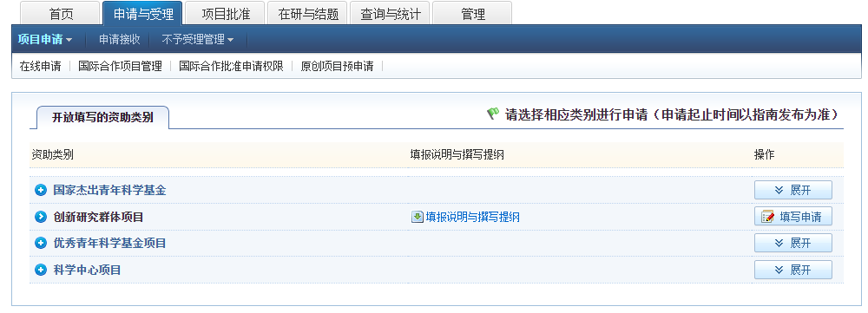This screenshot has height=313, width=868.
Task: Click the green flag icon near instruction text
Action: 493,114
